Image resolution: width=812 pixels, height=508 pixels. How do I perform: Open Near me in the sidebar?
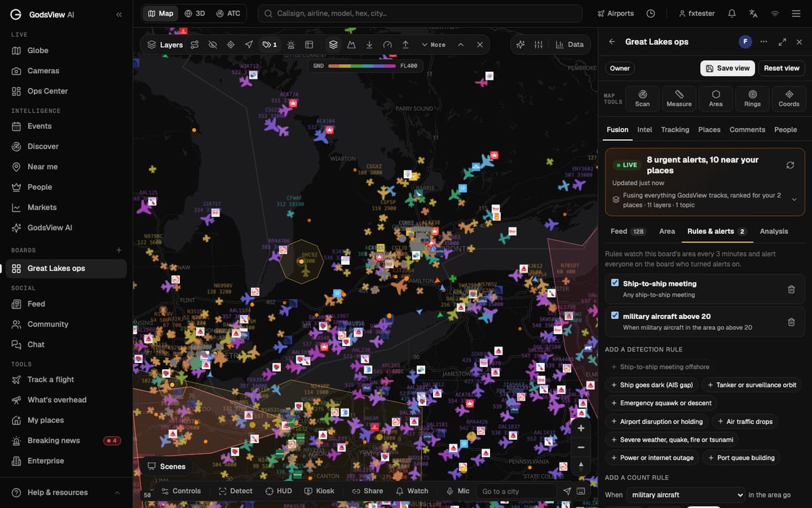(66, 167)
